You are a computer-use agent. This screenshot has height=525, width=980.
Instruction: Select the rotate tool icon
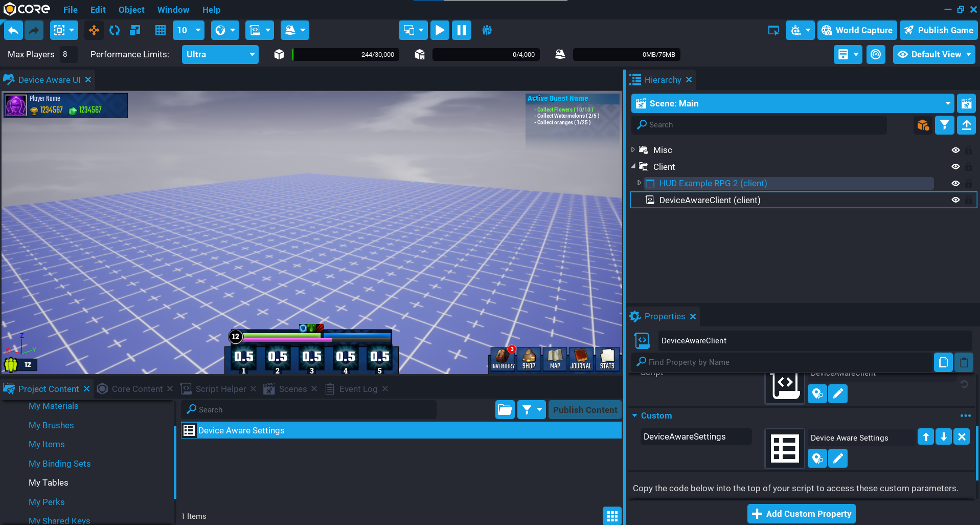tap(115, 30)
